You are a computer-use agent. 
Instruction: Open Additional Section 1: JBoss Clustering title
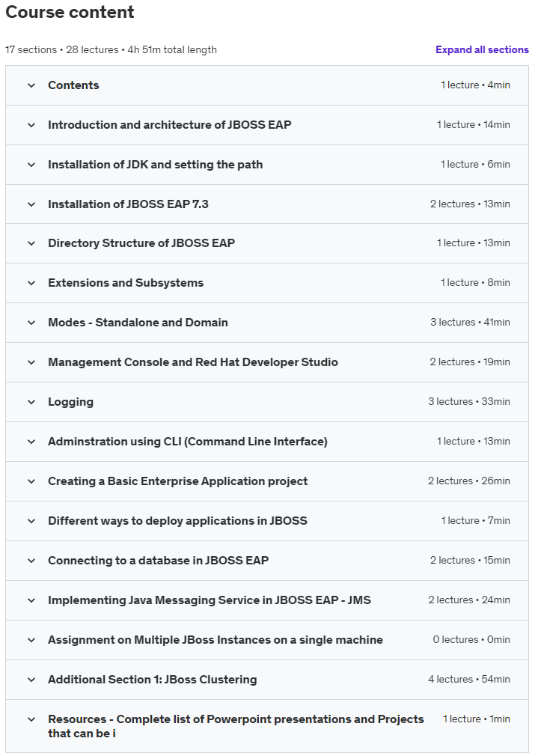153,680
